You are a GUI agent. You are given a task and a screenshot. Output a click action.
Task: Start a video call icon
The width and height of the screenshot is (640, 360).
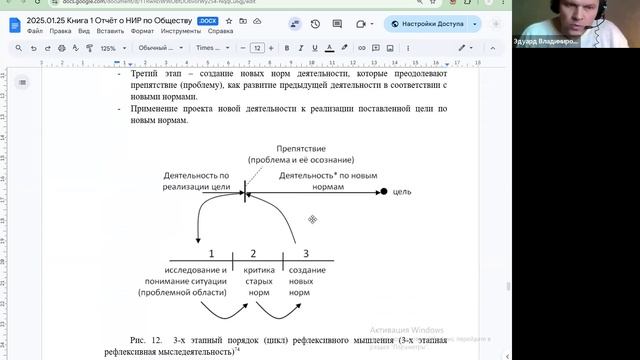(360, 24)
